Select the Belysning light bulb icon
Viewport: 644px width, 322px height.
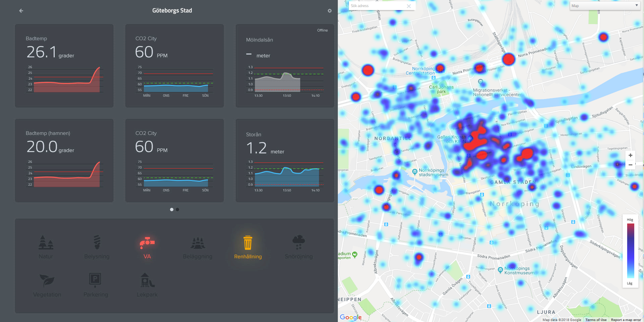[x=97, y=242]
